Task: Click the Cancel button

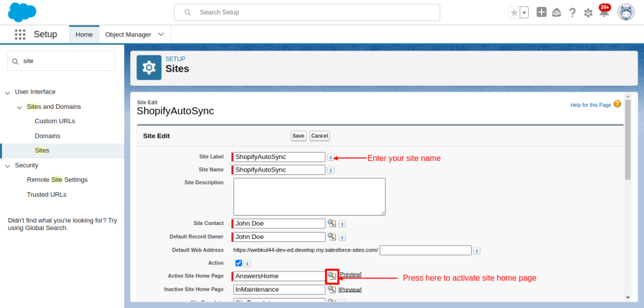Action: click(x=319, y=136)
